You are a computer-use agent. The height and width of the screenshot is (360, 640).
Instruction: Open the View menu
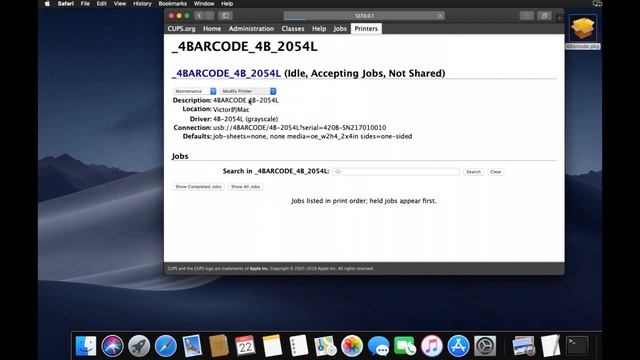click(120, 4)
